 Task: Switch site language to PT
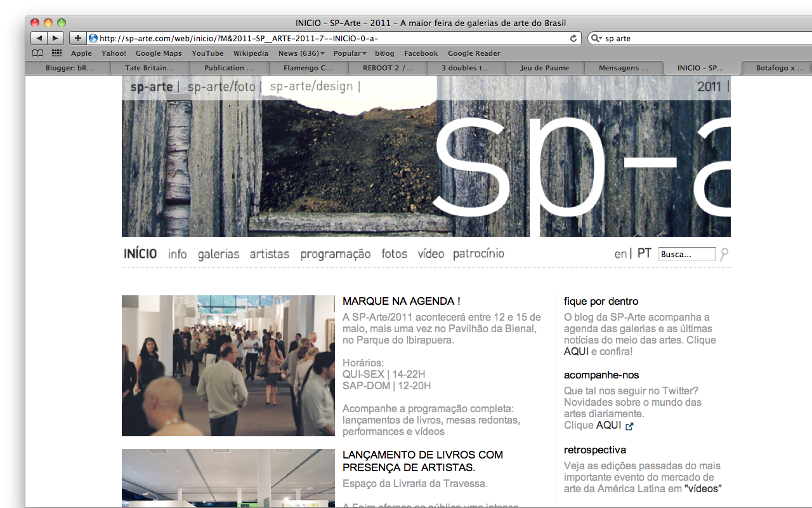[645, 253]
